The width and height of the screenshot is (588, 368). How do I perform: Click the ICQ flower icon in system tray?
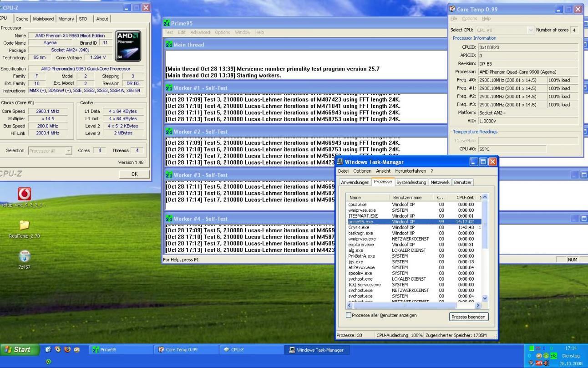[545, 355]
